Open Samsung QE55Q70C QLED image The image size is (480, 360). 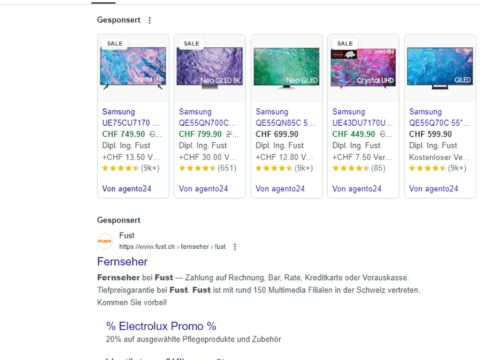(x=440, y=68)
